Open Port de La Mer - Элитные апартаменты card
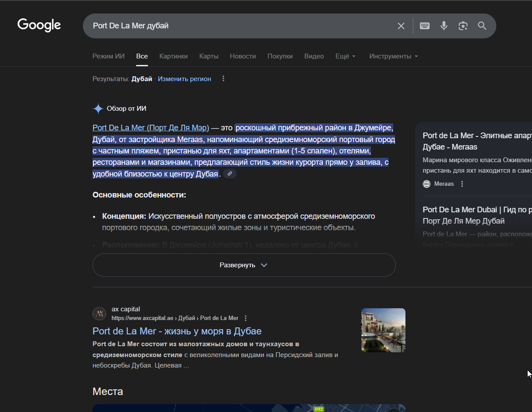The image size is (532, 412). [477, 141]
